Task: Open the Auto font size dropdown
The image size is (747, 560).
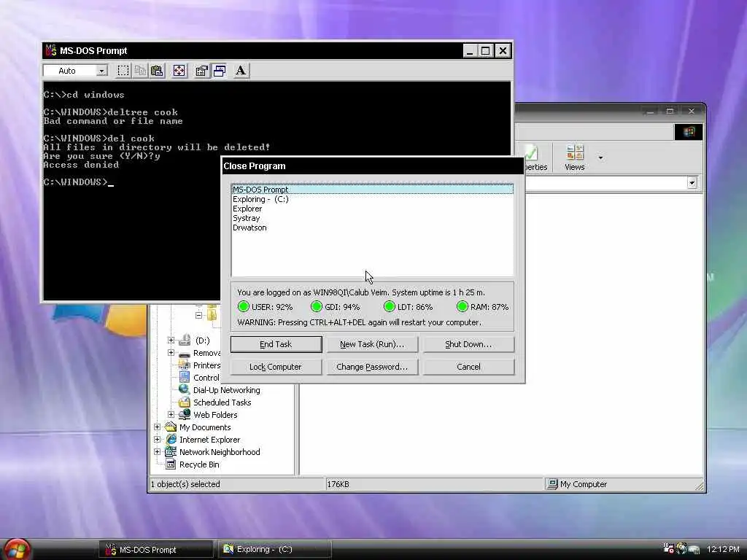Action: [x=101, y=71]
